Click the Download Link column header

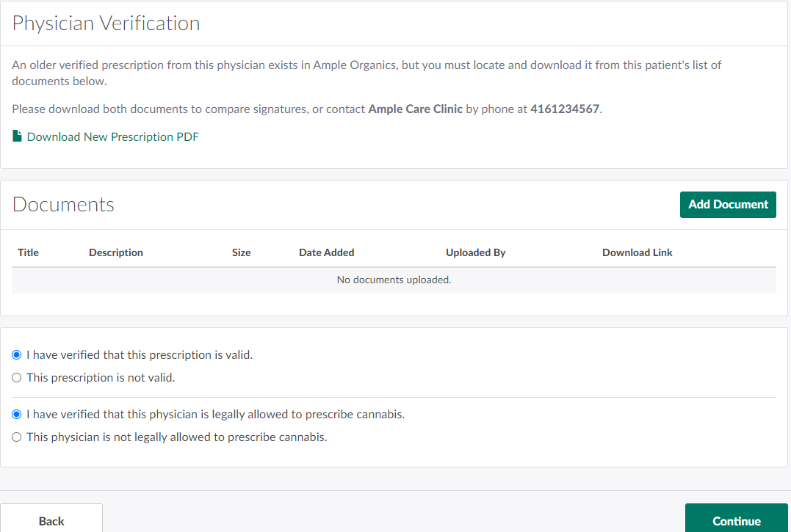(x=637, y=252)
